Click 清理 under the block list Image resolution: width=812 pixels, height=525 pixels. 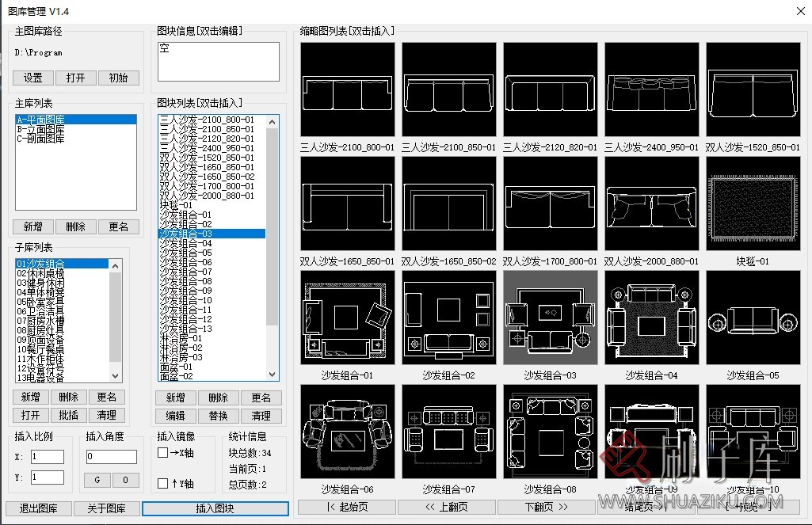click(262, 416)
